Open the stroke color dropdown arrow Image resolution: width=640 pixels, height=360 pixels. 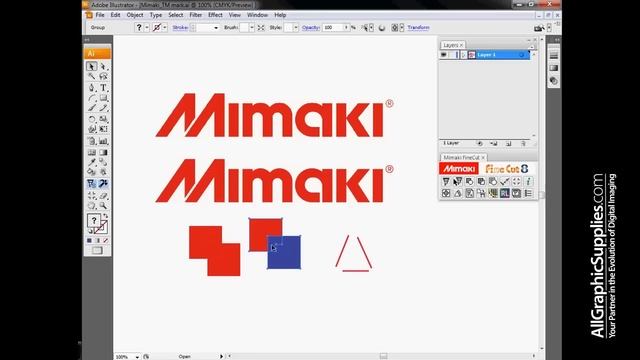coord(164,27)
